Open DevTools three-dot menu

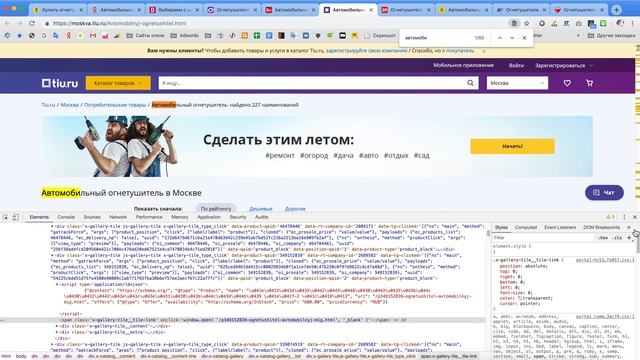(x=624, y=217)
